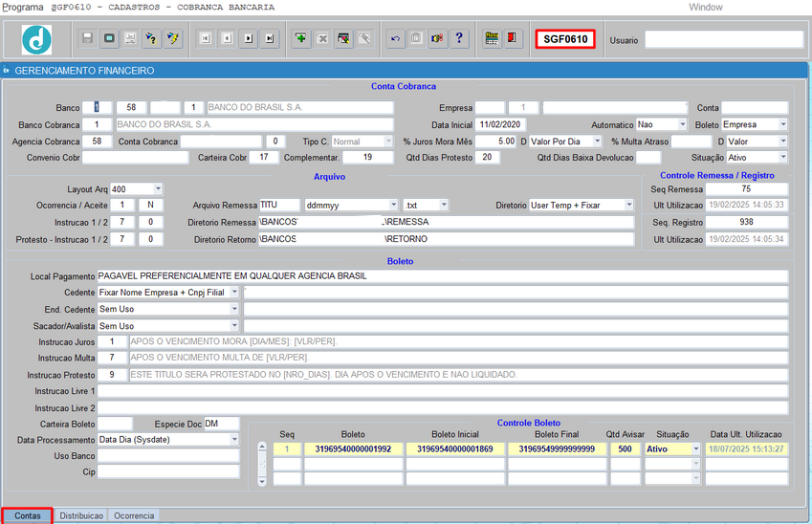Open the multa atraso D Valor dropdown
This screenshot has height=524, width=812.
pos(783,142)
